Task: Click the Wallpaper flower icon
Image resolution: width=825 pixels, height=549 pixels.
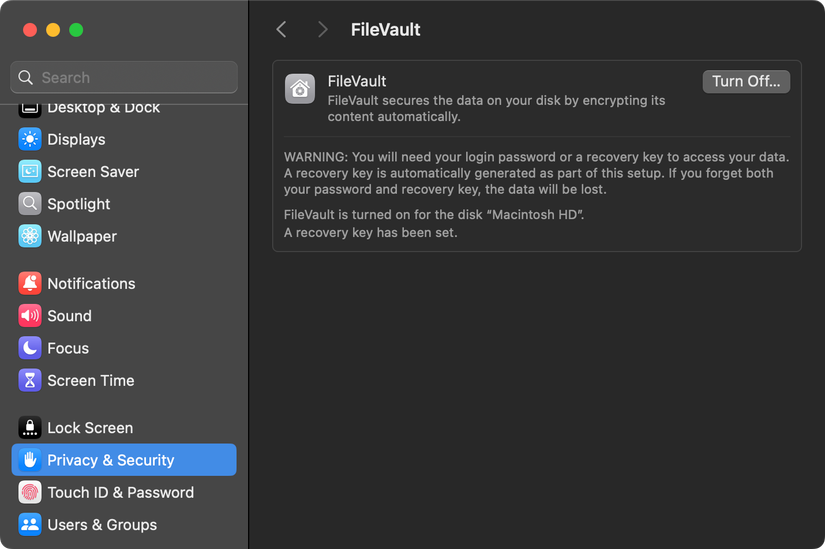Action: click(30, 237)
